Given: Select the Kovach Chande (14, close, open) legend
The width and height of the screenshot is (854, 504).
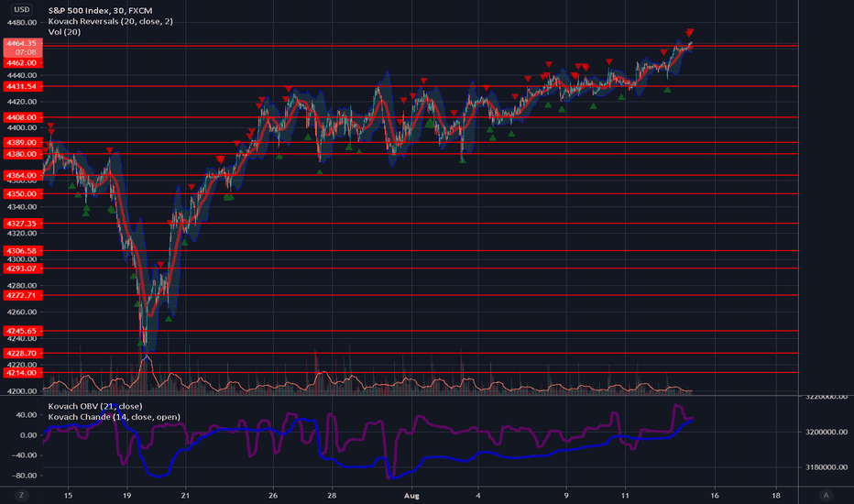Looking at the screenshot, I should click(x=115, y=417).
